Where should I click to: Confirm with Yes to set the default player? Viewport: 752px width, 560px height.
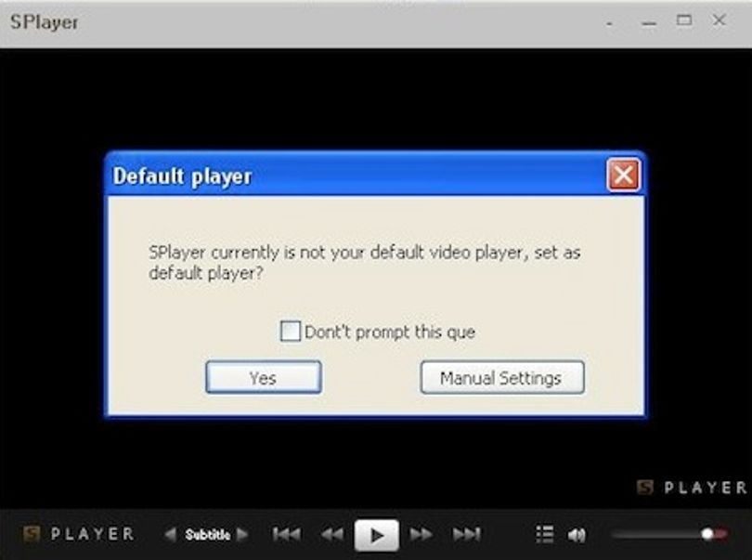coord(264,378)
